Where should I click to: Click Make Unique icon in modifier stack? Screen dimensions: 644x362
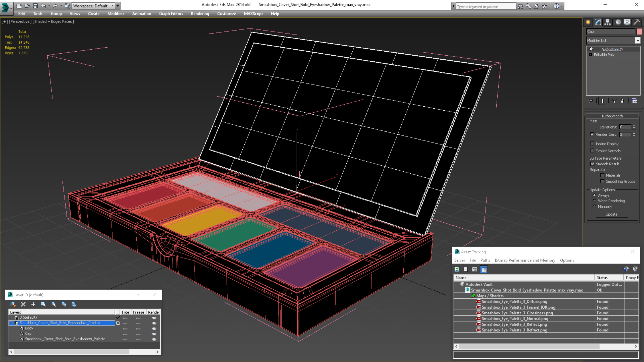point(614,101)
